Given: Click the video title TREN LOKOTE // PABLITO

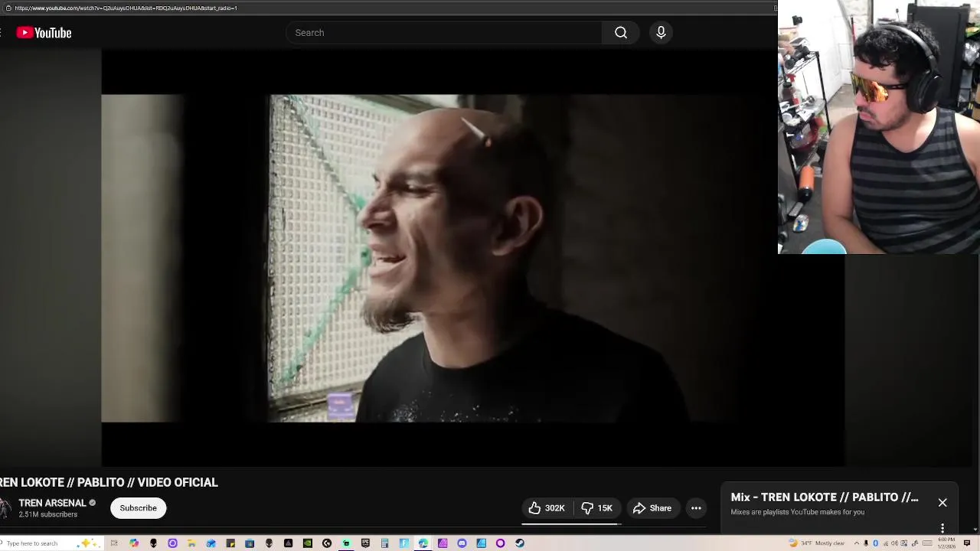Looking at the screenshot, I should (109, 482).
